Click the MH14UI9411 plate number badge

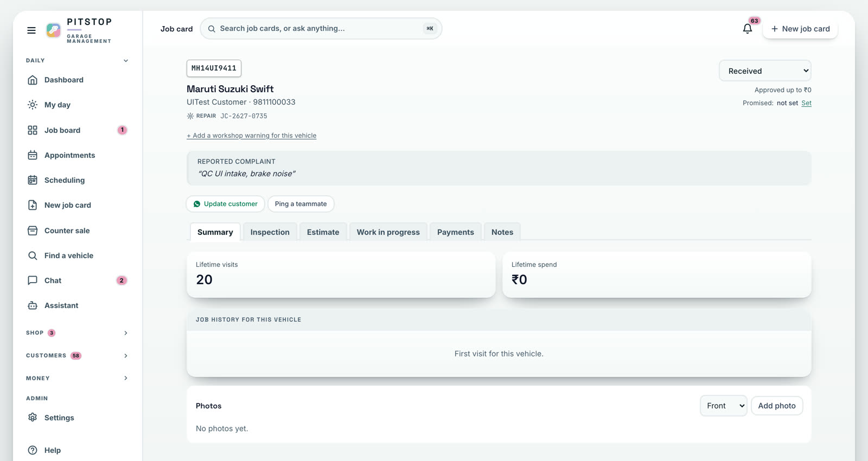[214, 68]
